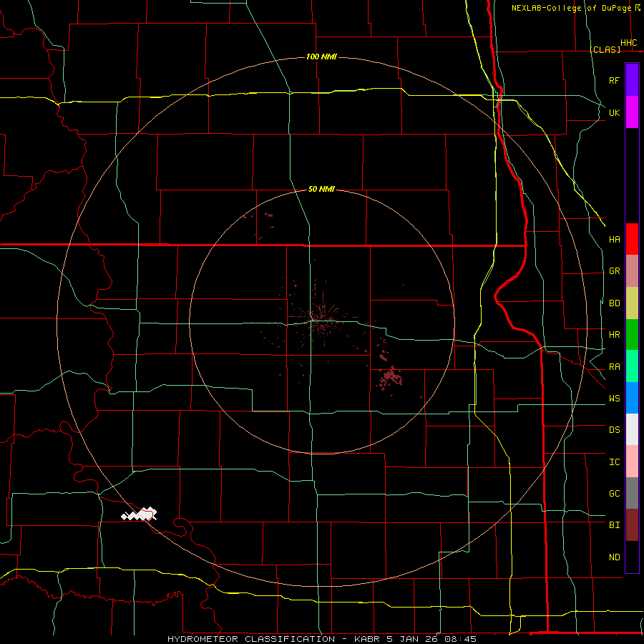Click the large brown biological echo cluster
Screen dimensions: 644x644
(x=390, y=377)
